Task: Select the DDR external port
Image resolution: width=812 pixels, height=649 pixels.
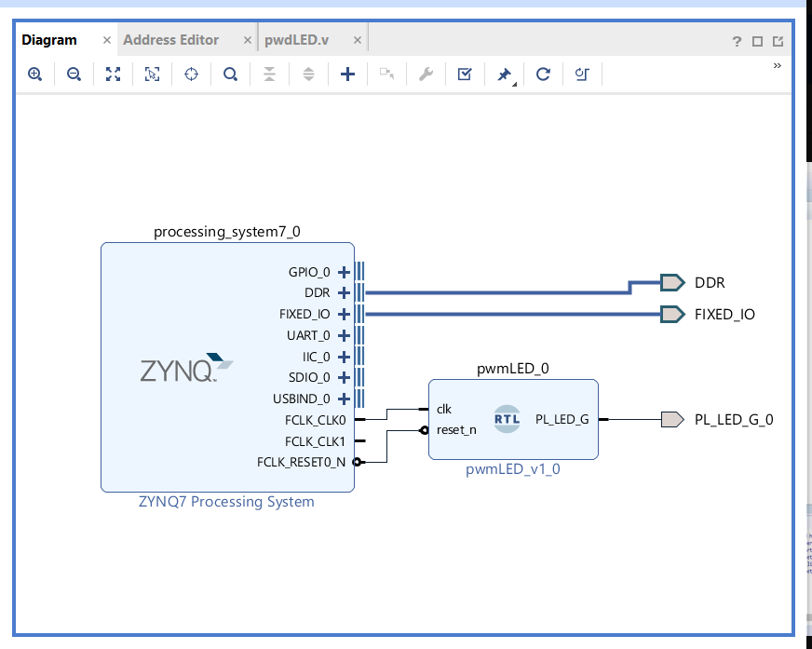Action: [672, 283]
